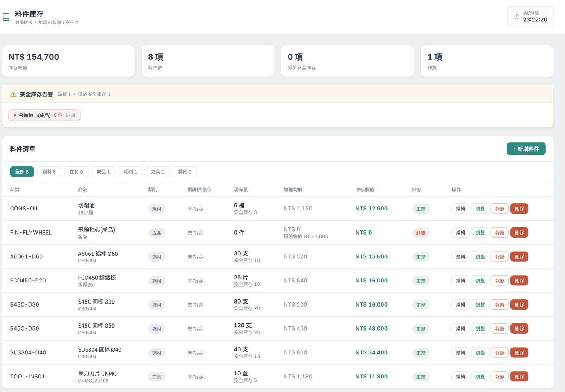Screen dimensions: 565x392
Task: Click item name FCD450 鑄鐵板
Action: pos(97,278)
